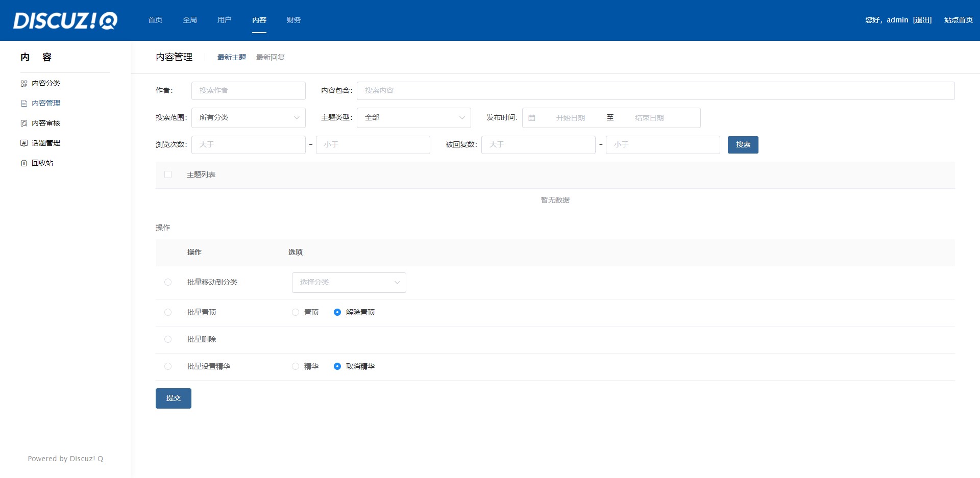Select the 批量移动到分类 operation radio
The width and height of the screenshot is (980, 478).
coord(168,282)
